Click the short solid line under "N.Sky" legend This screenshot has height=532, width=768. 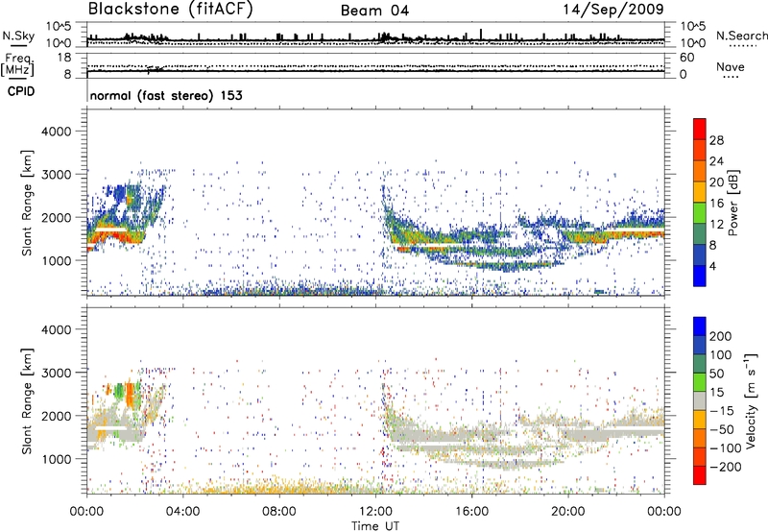18,45
